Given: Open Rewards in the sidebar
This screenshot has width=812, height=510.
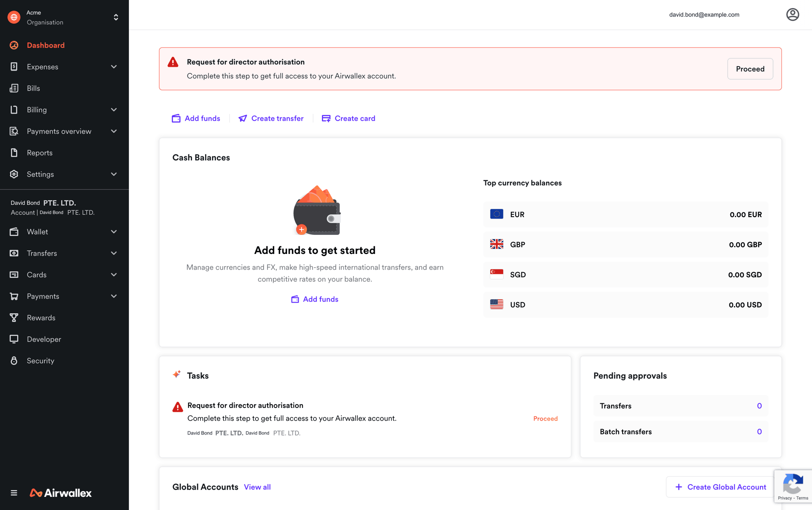Looking at the screenshot, I should click(41, 317).
